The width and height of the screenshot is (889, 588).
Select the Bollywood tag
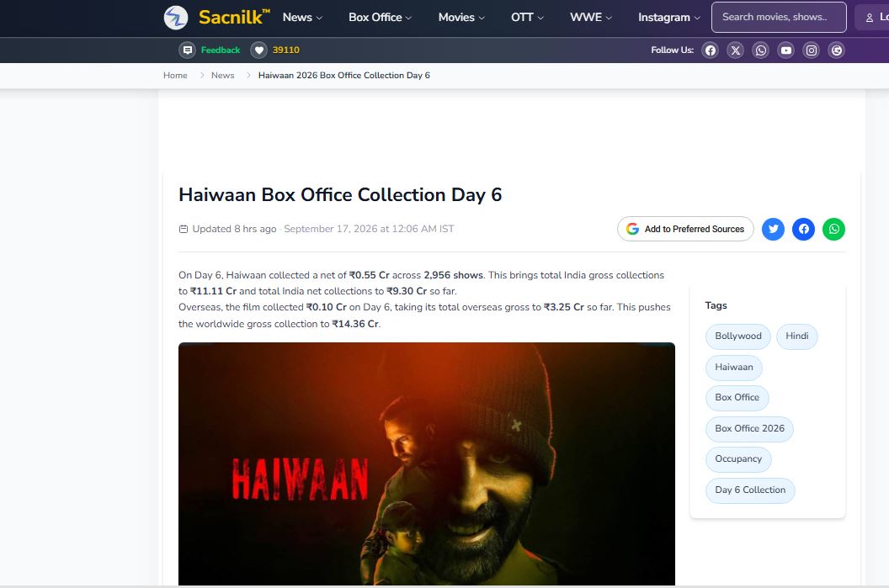[x=738, y=336]
